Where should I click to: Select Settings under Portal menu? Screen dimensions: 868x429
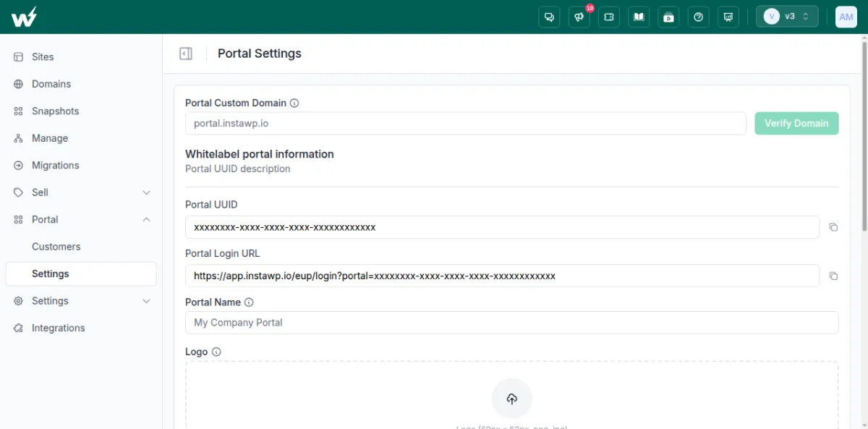pos(81,273)
